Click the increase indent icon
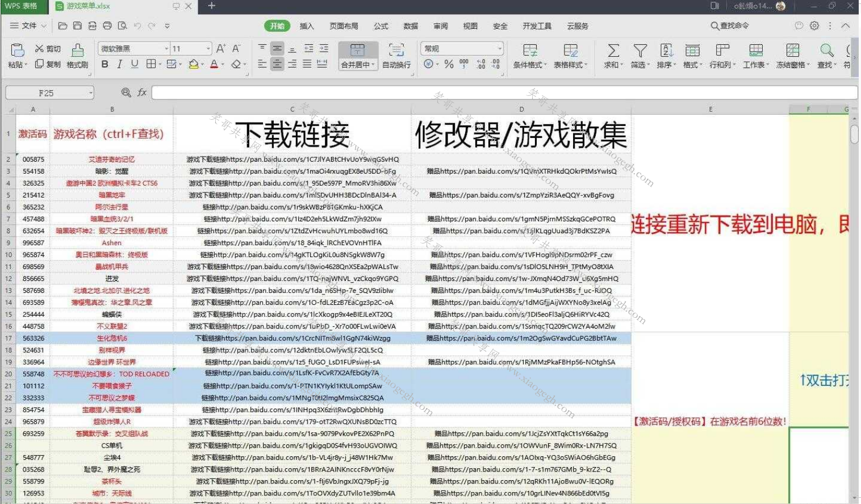 click(x=324, y=49)
